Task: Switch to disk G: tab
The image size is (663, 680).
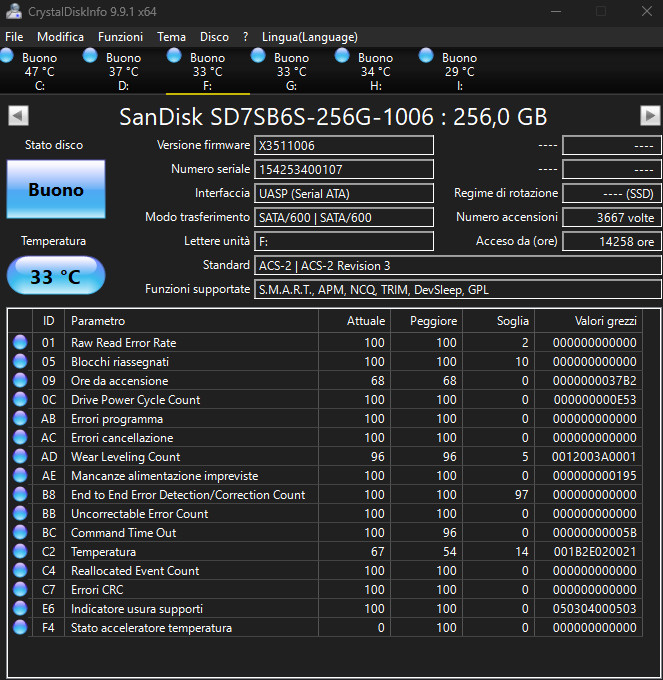Action: coord(291,71)
